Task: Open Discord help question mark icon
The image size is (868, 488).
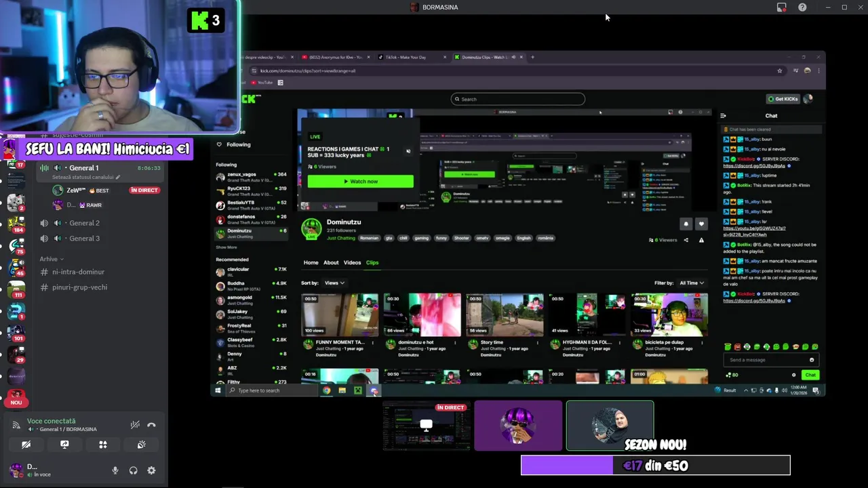Action: (x=802, y=7)
